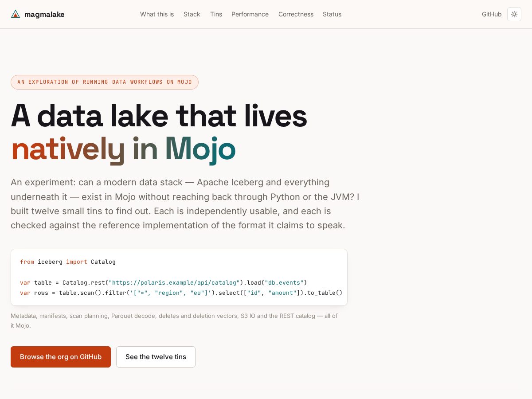This screenshot has height=399, width=532.
Task: Click 'Browse the org on GitHub' button
Action: tap(61, 357)
